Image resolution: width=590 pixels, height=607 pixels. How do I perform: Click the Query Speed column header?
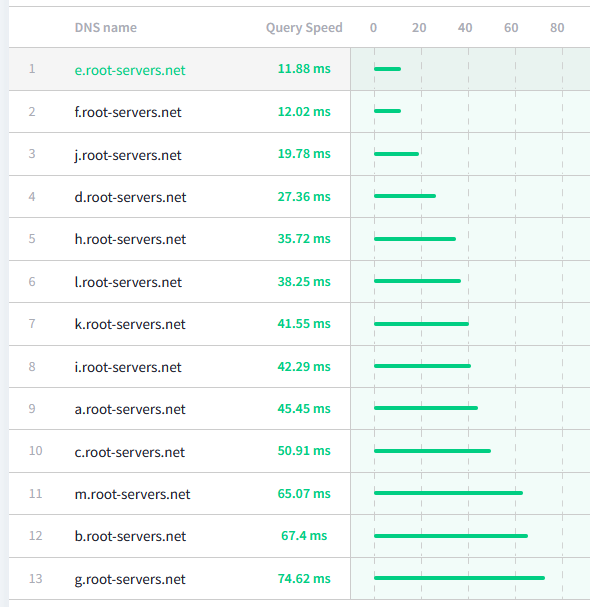click(304, 28)
